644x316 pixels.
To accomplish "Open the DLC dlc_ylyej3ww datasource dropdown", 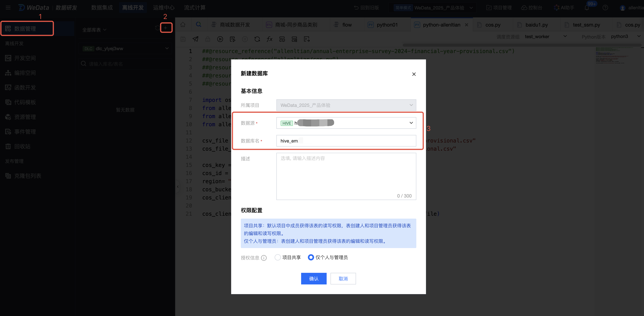I will coord(125,49).
